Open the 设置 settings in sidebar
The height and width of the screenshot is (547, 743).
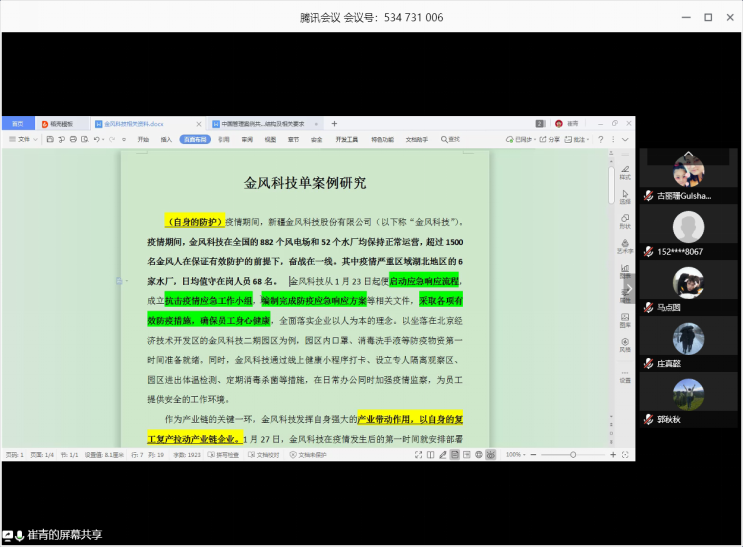pyautogui.click(x=625, y=376)
